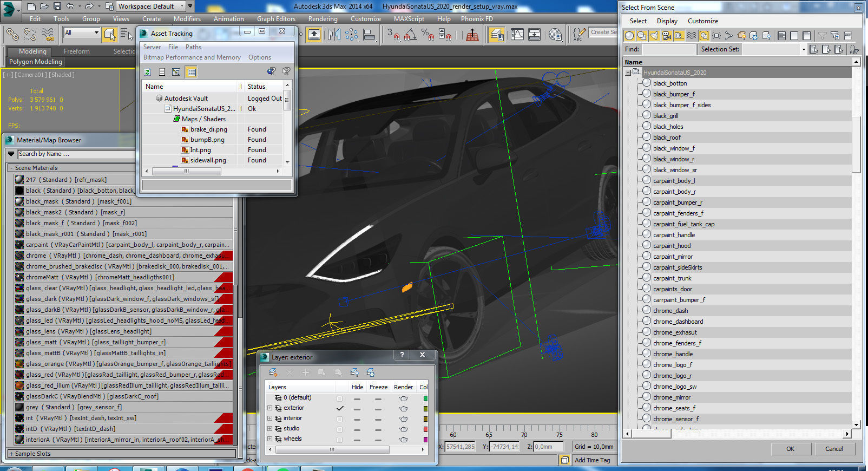
Task: Expand the interior layer in Layer dialog
Action: tap(269, 418)
